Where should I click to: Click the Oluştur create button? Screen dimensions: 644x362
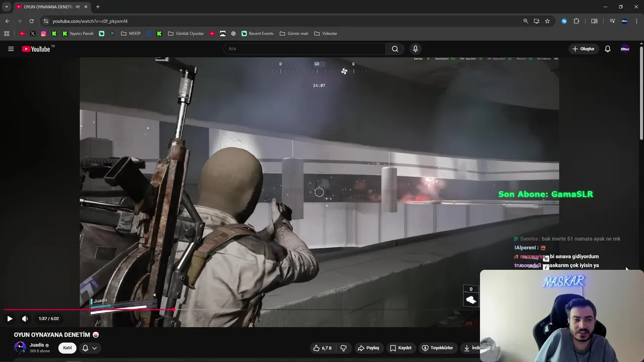click(583, 49)
